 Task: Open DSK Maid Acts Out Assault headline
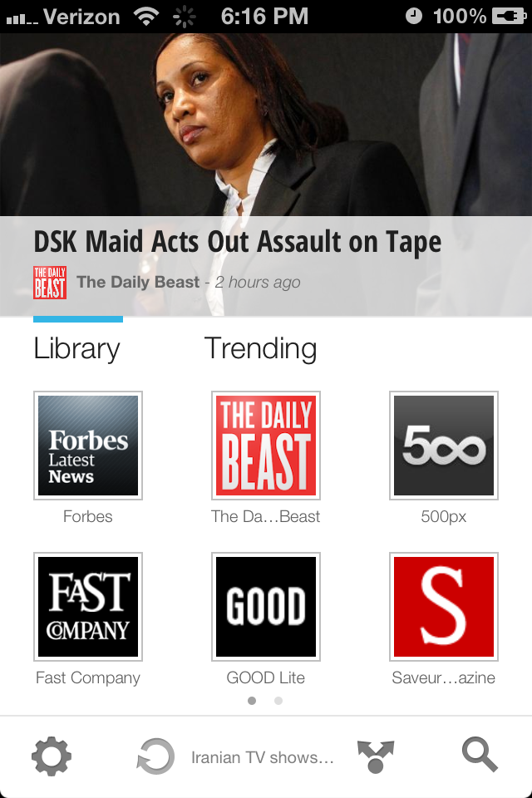coord(237,242)
